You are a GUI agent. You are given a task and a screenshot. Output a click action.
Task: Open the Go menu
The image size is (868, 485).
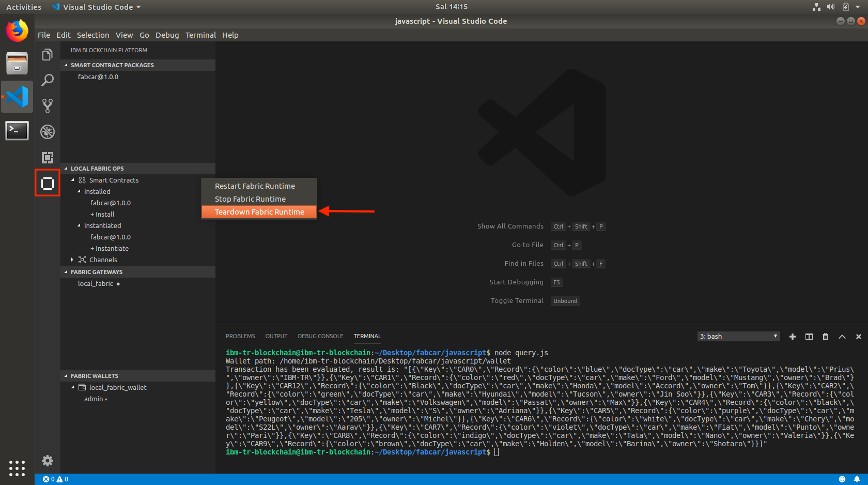[x=144, y=35]
